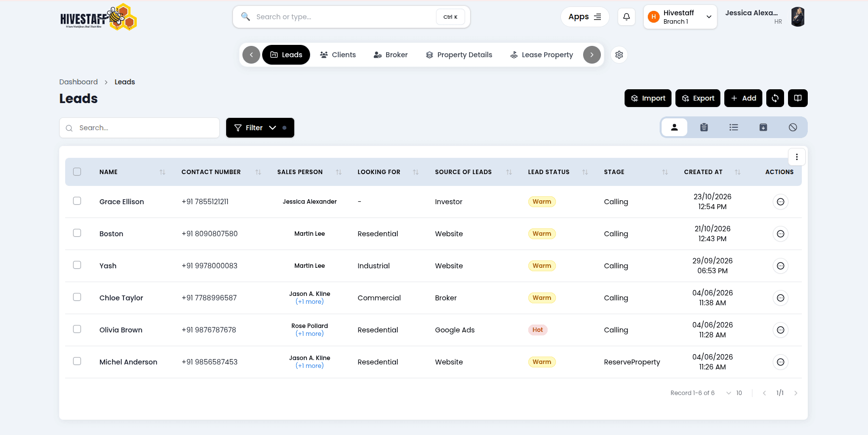Screen dimensions: 868x435
Task: Open table column options kebab menu
Action: pos(797,157)
